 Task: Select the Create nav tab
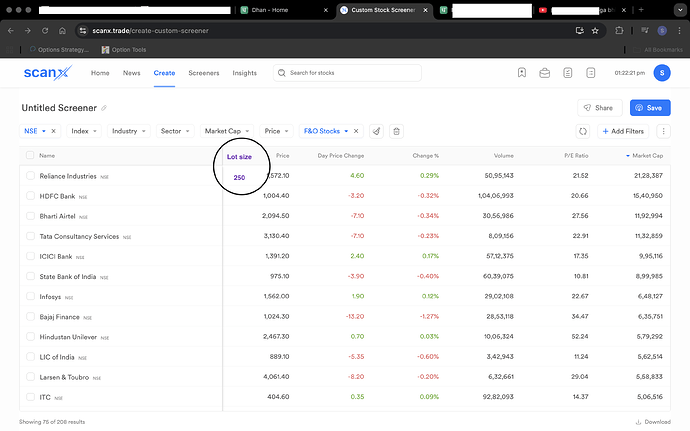click(x=164, y=73)
